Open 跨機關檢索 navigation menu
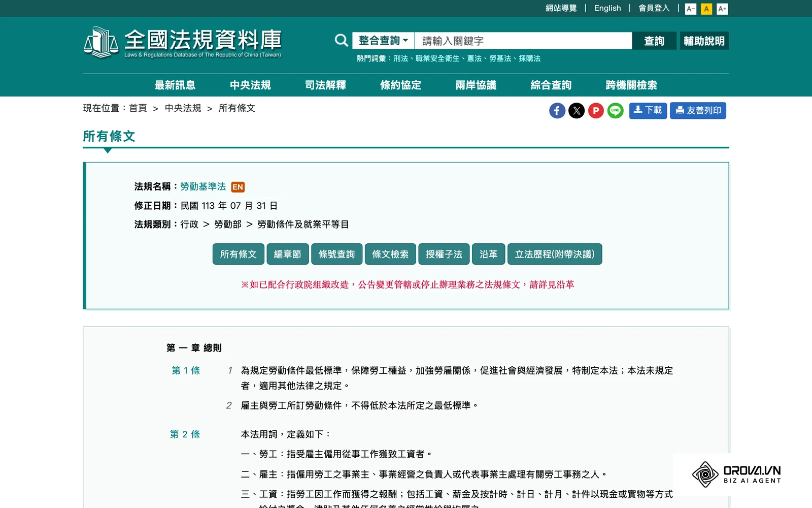This screenshot has height=508, width=812. click(x=631, y=85)
